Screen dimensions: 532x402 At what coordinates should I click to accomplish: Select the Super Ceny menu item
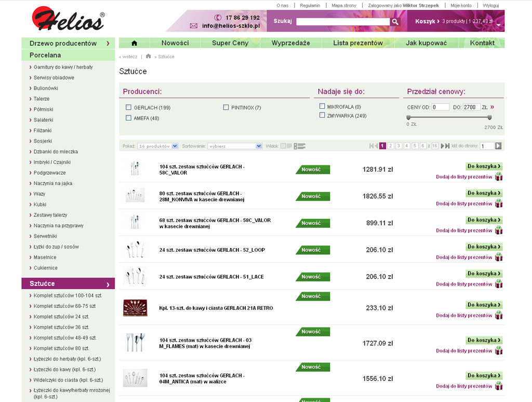pyautogui.click(x=230, y=43)
